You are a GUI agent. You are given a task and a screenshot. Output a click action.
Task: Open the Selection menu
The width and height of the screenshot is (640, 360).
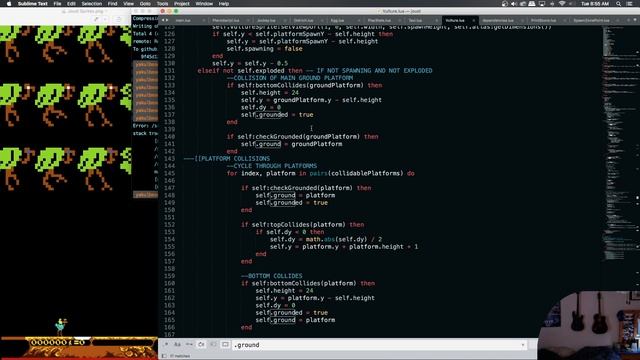click(x=91, y=4)
